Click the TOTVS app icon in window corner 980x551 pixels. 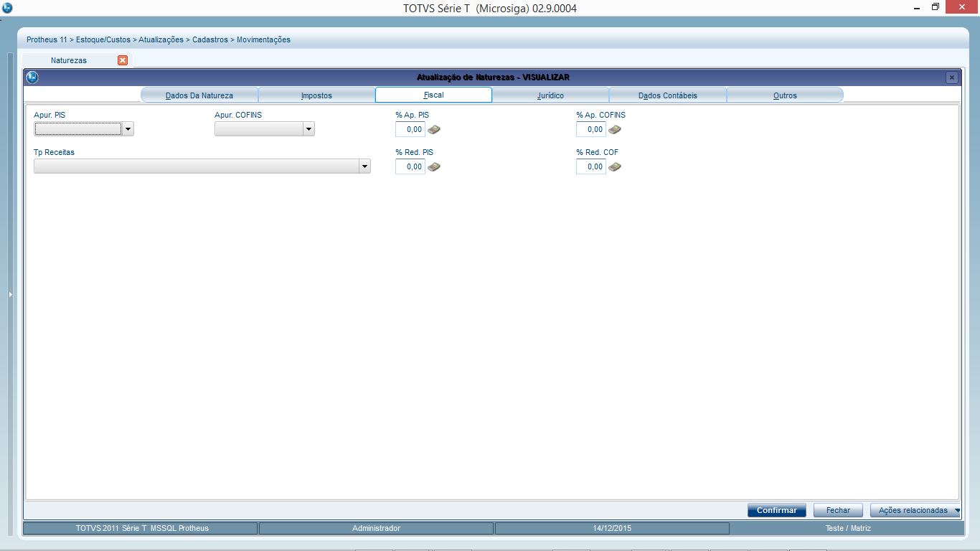(x=7, y=8)
